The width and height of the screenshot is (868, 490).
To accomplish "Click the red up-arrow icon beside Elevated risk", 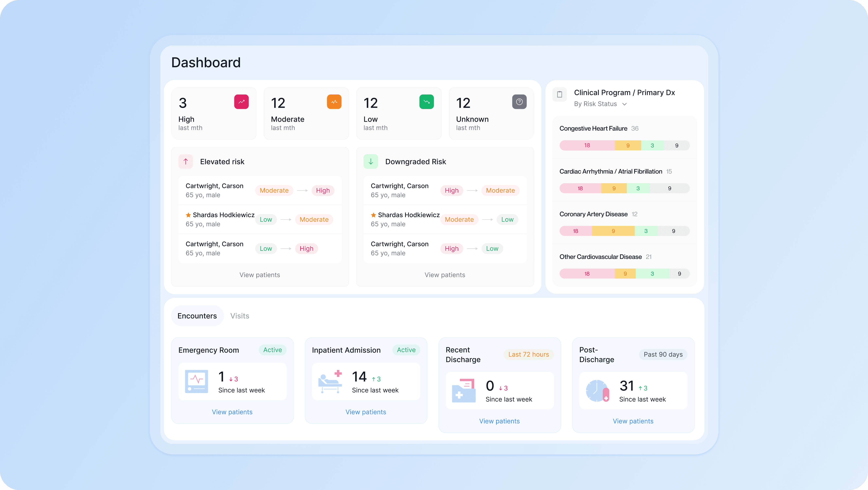I will point(186,162).
